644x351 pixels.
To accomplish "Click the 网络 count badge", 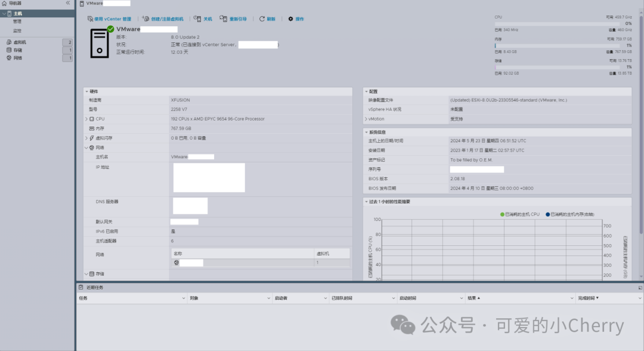I will pos(67,58).
